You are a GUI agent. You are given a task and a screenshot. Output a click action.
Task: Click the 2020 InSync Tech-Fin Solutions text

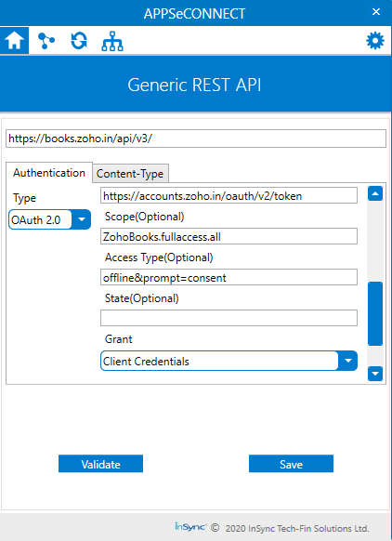pyautogui.click(x=297, y=528)
